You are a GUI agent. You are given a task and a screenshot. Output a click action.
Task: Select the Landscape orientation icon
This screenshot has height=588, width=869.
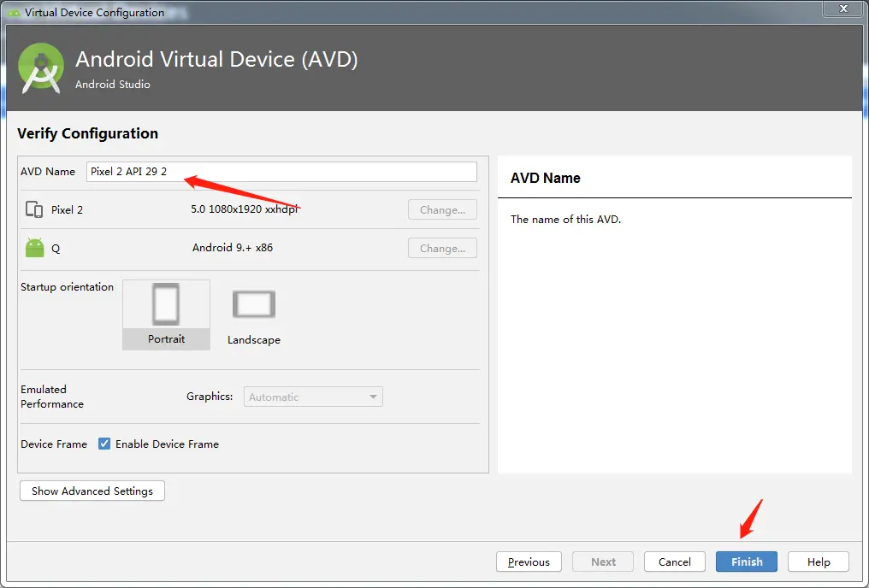(x=254, y=304)
